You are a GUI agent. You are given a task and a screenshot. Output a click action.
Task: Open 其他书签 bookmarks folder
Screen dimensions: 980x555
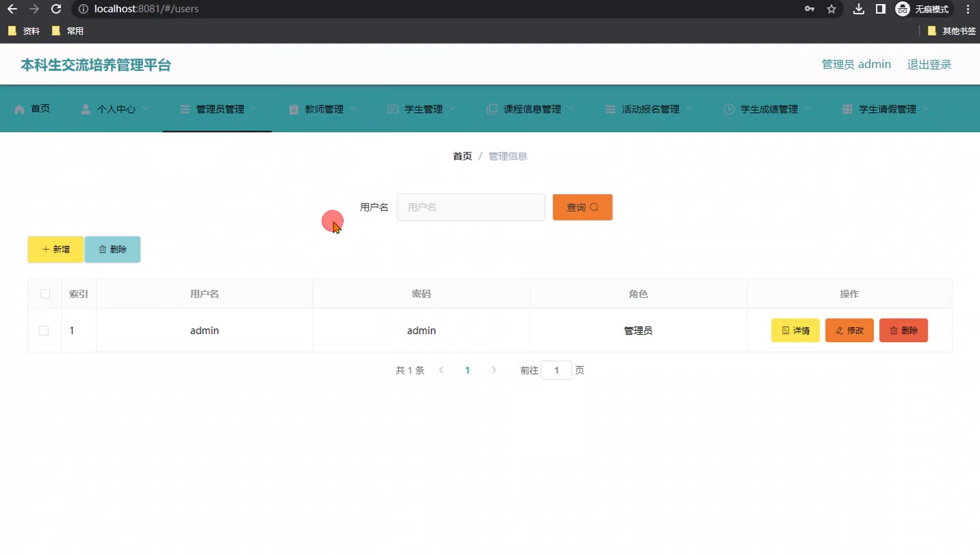point(951,31)
